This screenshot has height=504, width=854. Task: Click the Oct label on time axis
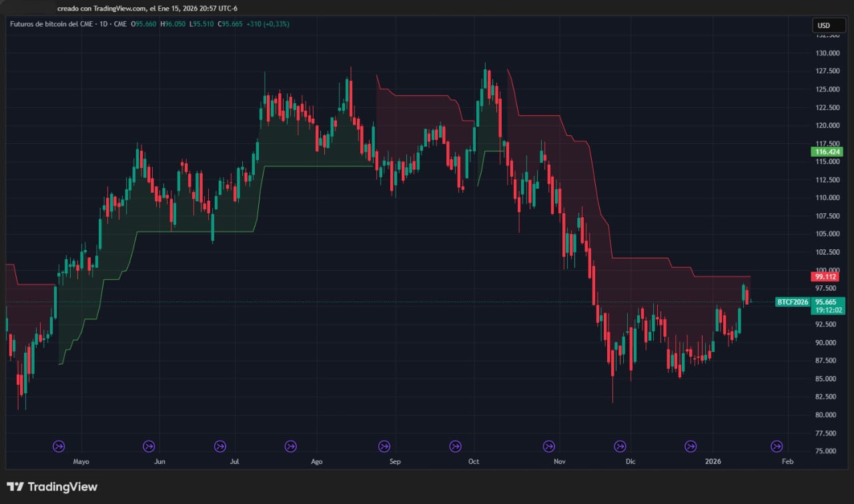tap(474, 461)
